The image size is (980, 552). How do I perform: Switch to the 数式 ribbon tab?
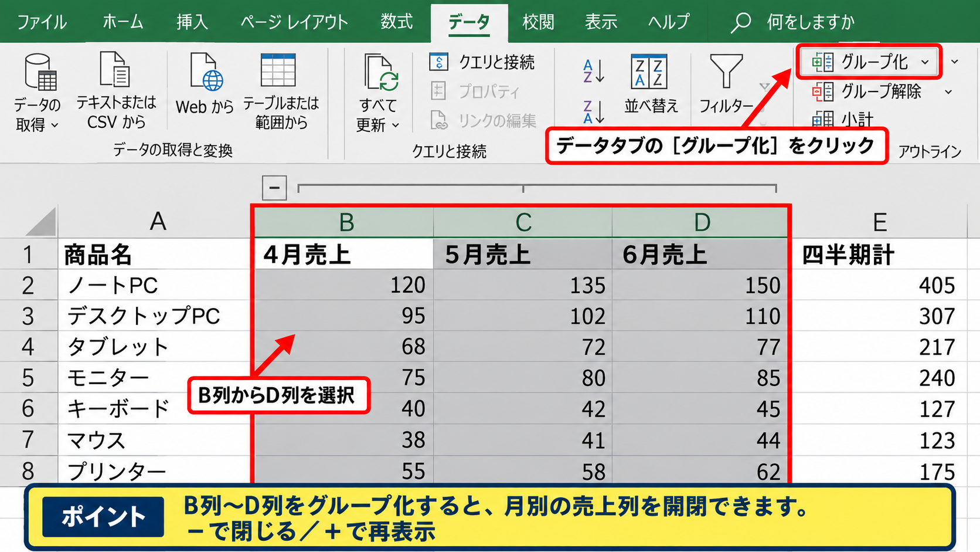[396, 22]
